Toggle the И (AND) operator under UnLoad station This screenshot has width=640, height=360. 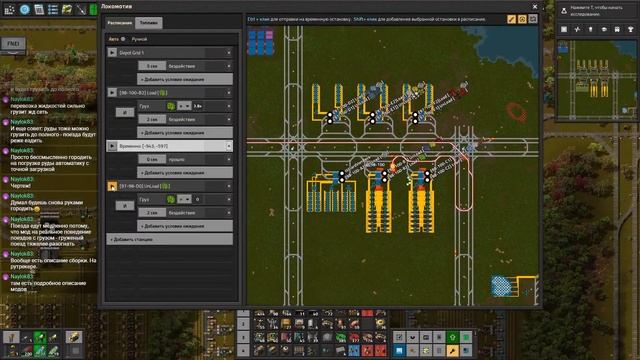click(125, 206)
